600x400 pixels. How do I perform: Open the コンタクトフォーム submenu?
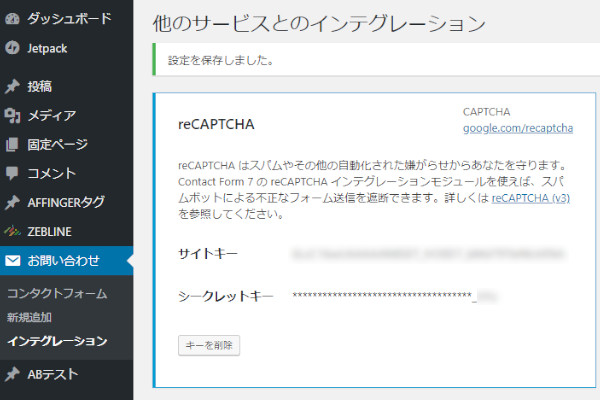coord(57,293)
